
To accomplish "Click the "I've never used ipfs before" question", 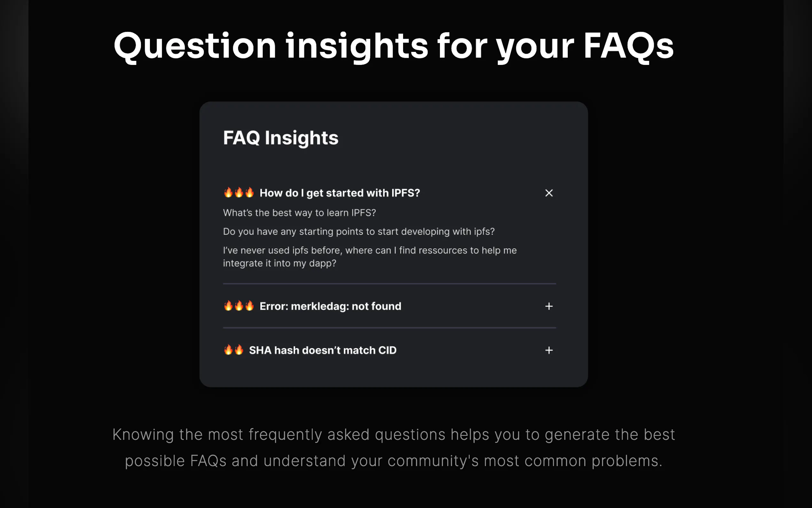I will point(370,257).
